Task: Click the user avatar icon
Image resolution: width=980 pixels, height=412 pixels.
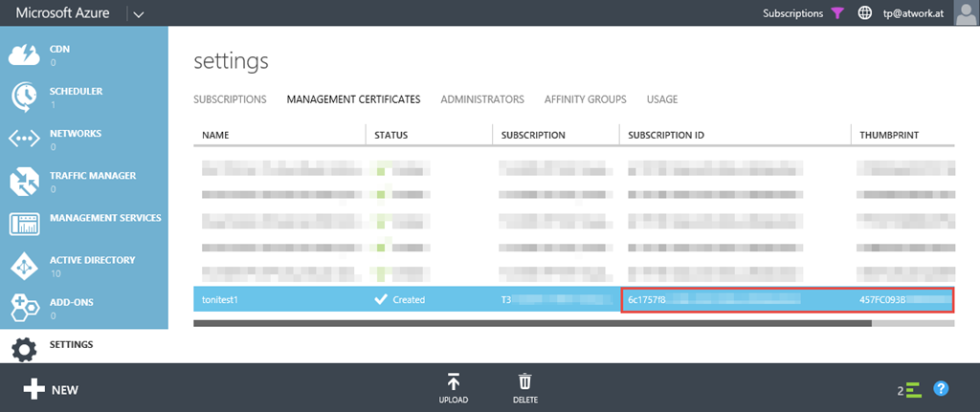Action: pyautogui.click(x=967, y=12)
